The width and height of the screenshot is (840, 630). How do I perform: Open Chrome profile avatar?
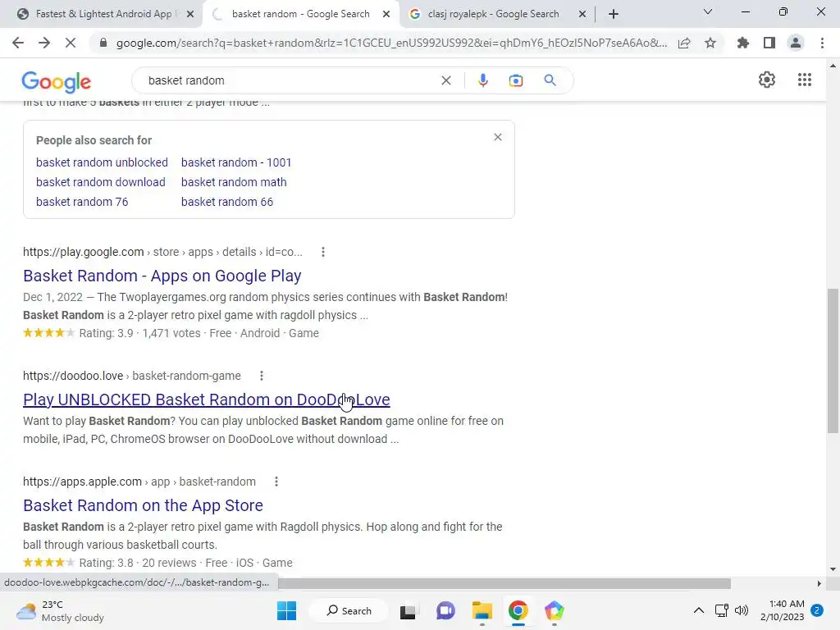796,43
